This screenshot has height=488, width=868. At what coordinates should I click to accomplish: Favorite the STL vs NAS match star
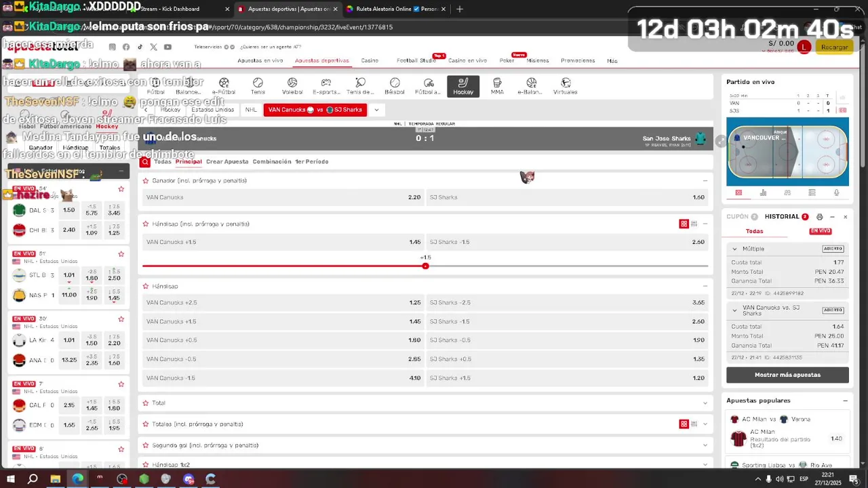click(x=121, y=254)
